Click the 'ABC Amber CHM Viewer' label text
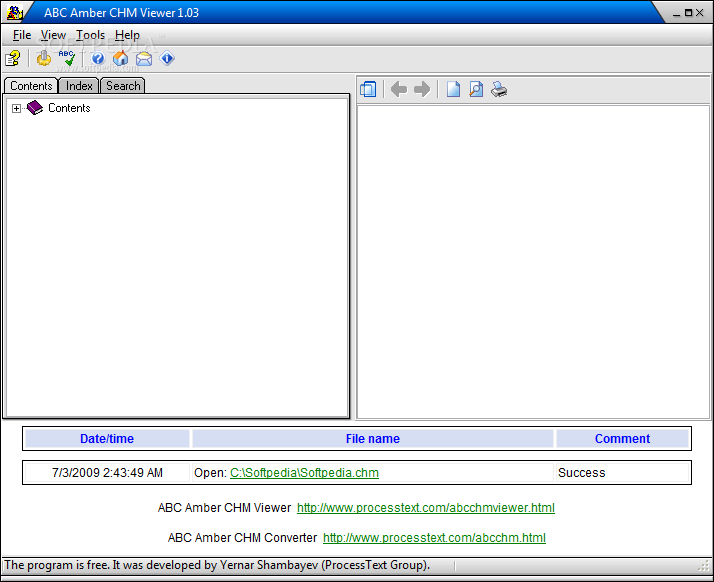714x582 pixels. pos(224,508)
